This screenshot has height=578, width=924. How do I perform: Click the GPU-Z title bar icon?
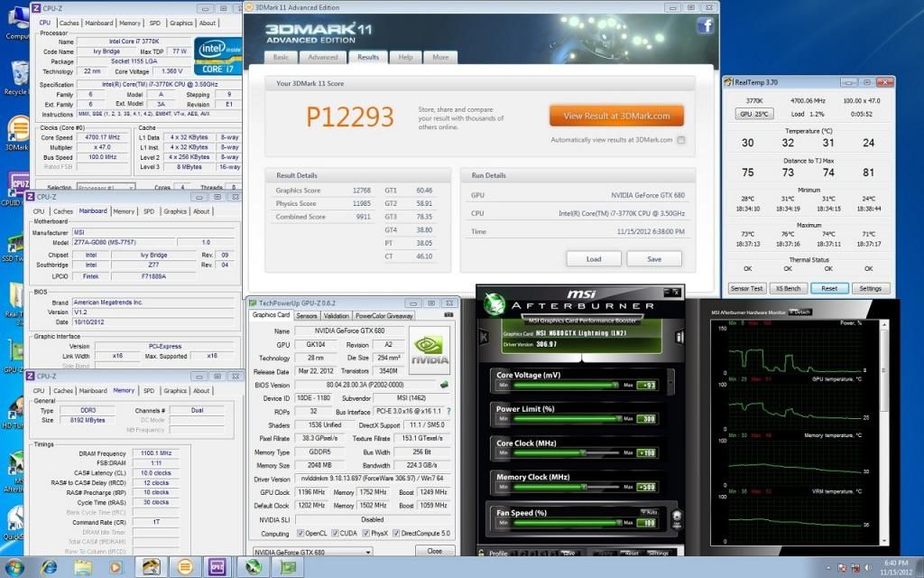click(253, 303)
